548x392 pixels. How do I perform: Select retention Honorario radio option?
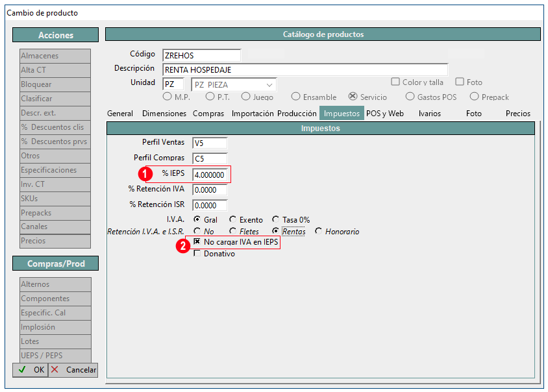pos(318,231)
